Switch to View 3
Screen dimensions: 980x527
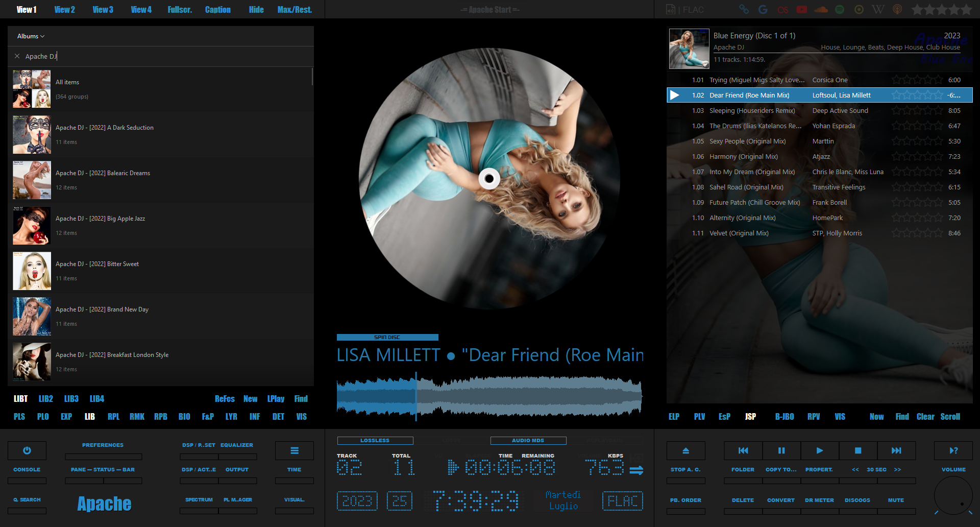pos(103,9)
